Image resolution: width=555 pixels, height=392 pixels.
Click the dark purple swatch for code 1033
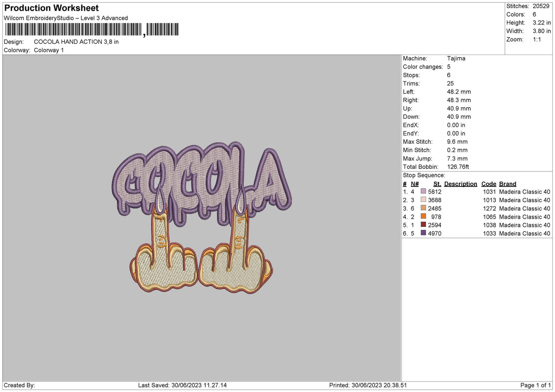[x=423, y=233]
